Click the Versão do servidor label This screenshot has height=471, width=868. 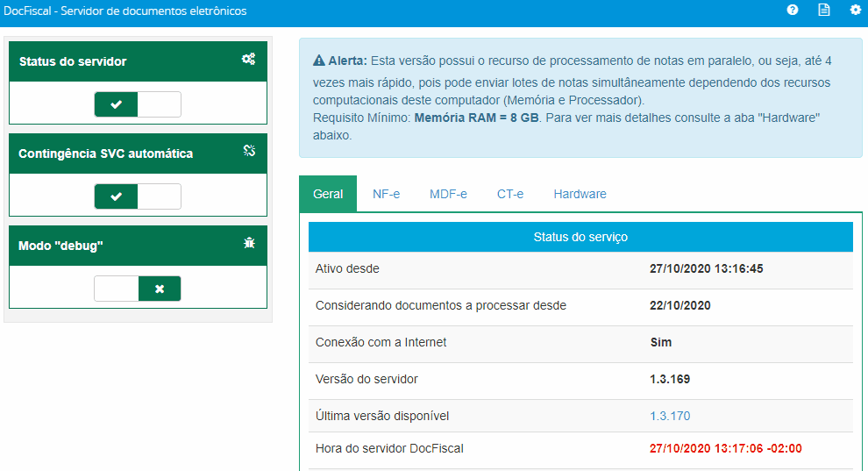point(366,380)
